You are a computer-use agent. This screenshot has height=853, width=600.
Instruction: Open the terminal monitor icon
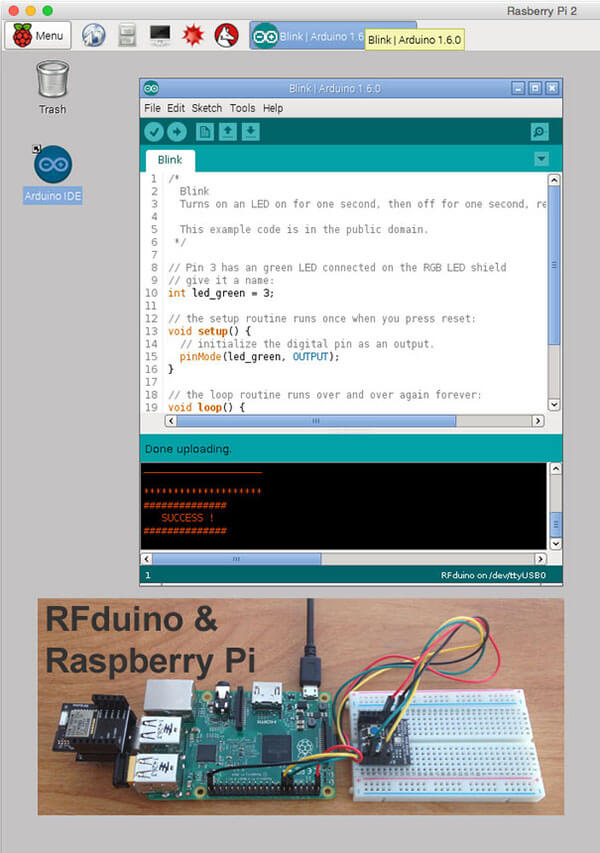(160, 35)
